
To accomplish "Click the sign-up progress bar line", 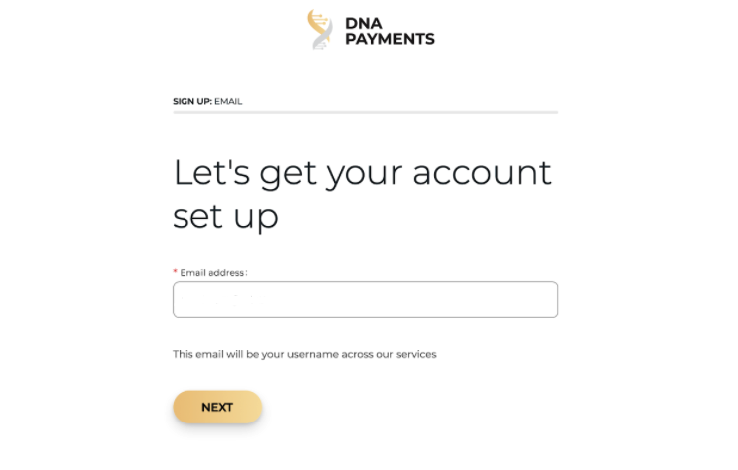I will tap(365, 112).
